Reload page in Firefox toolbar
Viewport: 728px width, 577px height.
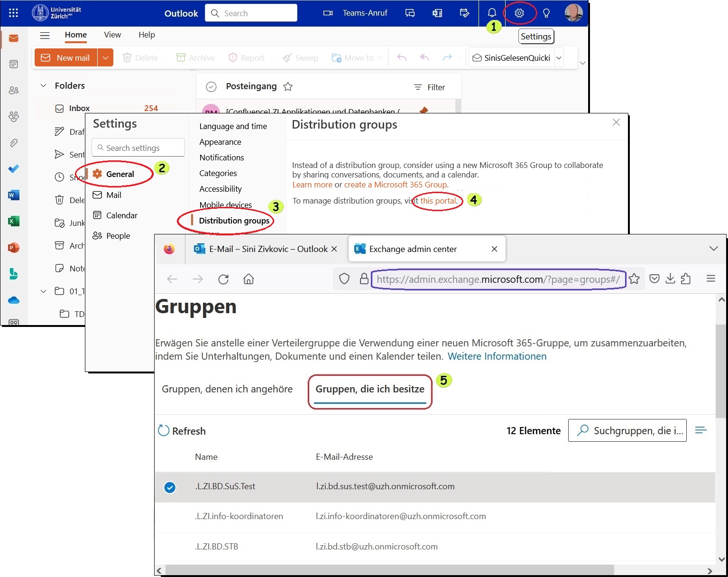223,279
